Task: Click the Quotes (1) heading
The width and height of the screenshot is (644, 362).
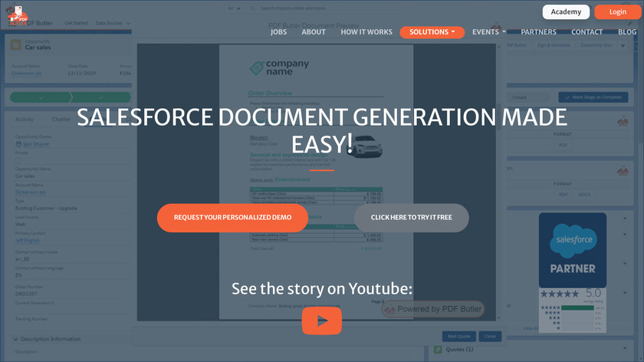Action: coord(459,349)
